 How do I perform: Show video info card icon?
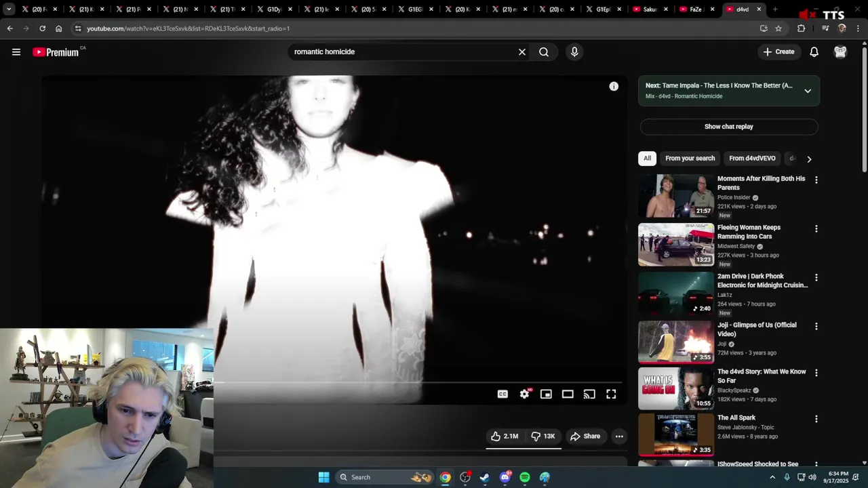tap(614, 86)
